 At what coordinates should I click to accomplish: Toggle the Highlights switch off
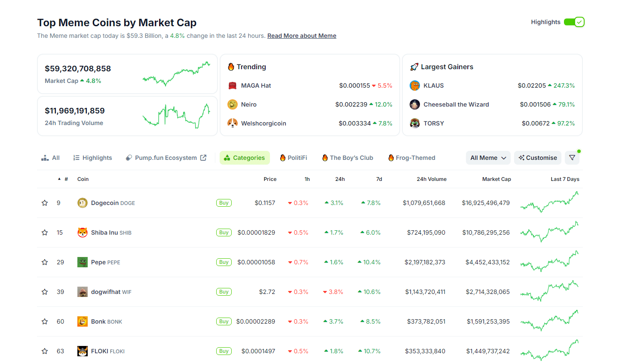pyautogui.click(x=574, y=22)
